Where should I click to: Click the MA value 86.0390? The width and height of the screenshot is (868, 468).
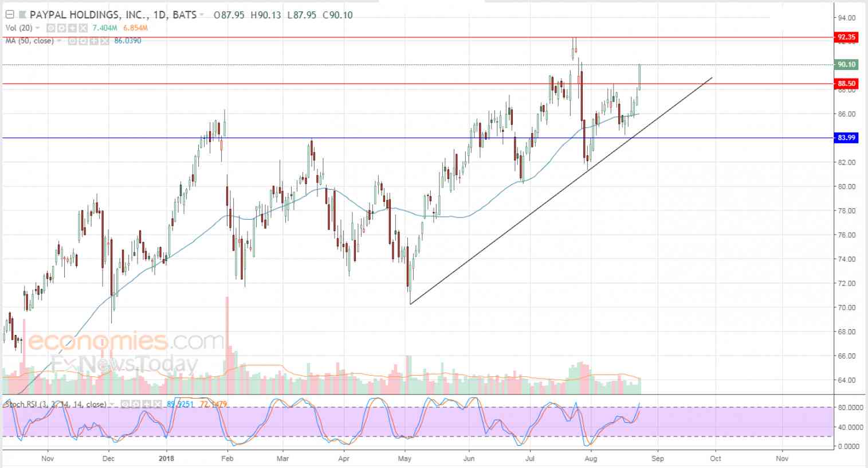(x=128, y=41)
